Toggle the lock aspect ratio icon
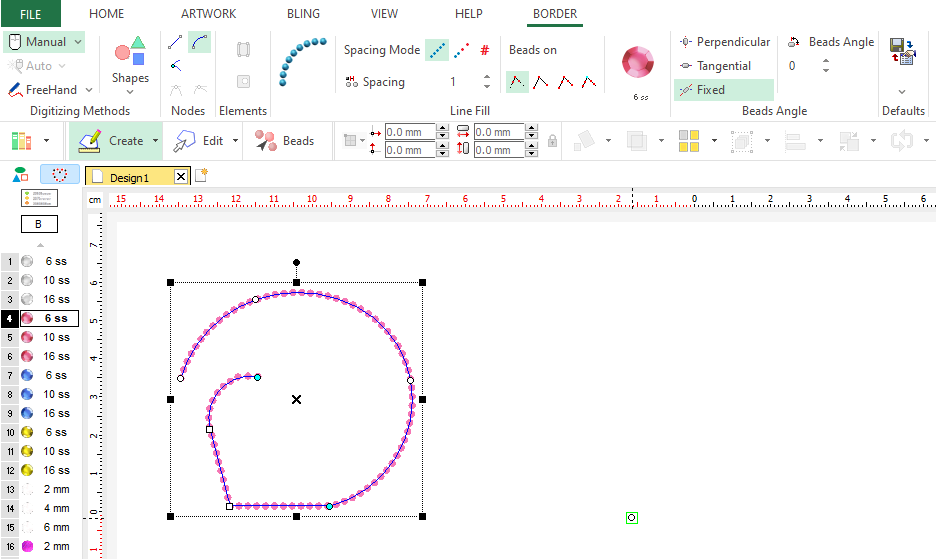This screenshot has height=559, width=936. (552, 141)
